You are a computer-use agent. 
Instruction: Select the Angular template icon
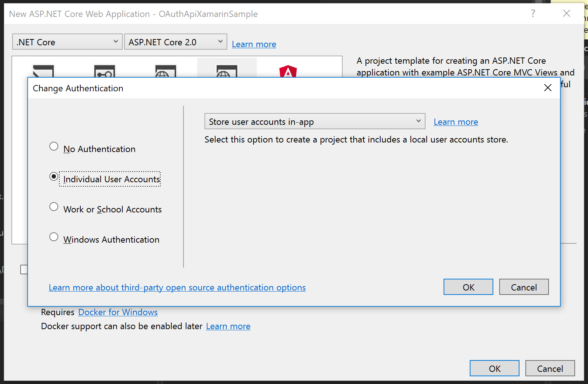pos(288,71)
